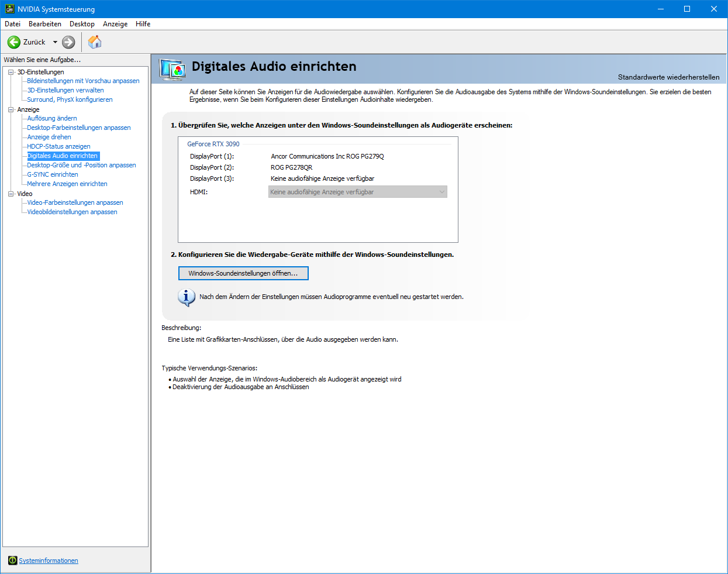
Task: Select G-SYNC einrichten
Action: 53,174
